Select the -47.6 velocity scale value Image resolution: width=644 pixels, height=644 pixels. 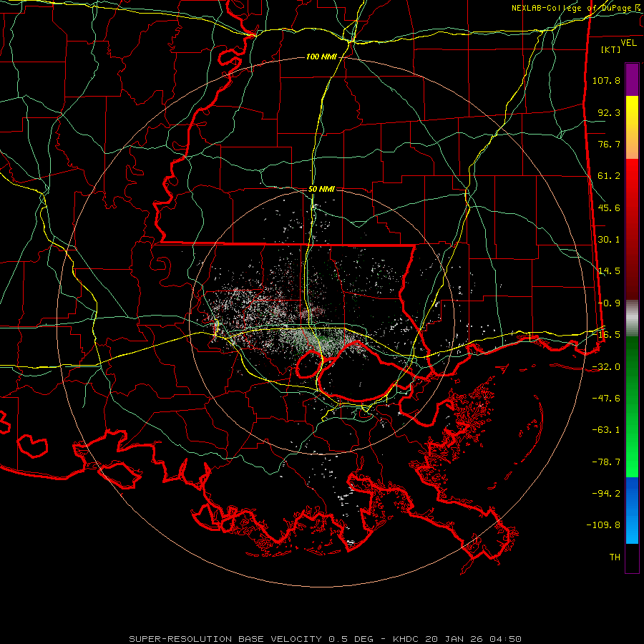(x=606, y=399)
